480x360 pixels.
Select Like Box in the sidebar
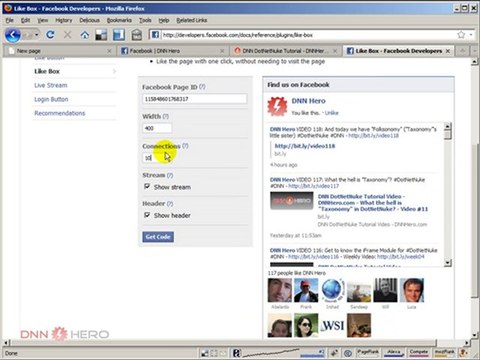click(47, 71)
